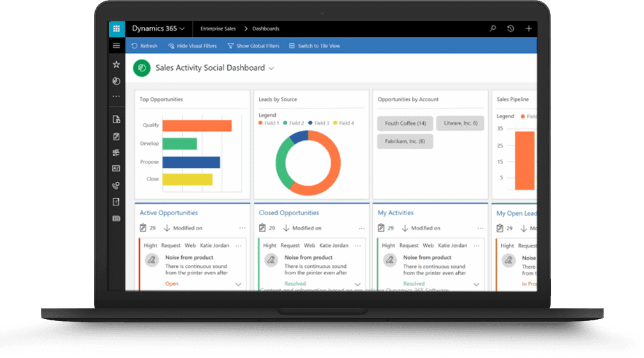Image resolution: width=644 pixels, height=358 pixels.
Task: Toggle Field 2 legend in Leads by Source
Action: coord(294,123)
